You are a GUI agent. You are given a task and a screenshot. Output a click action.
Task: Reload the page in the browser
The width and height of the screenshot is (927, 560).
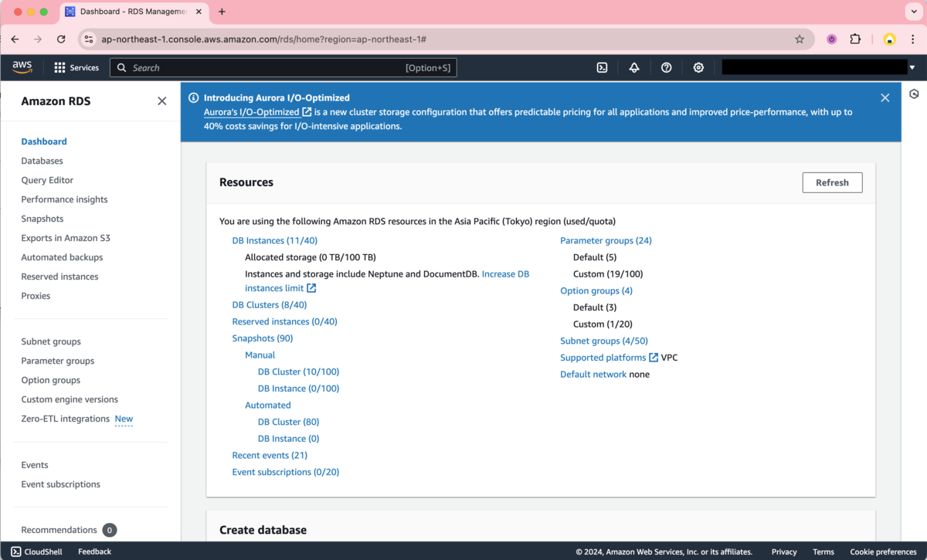click(x=61, y=39)
